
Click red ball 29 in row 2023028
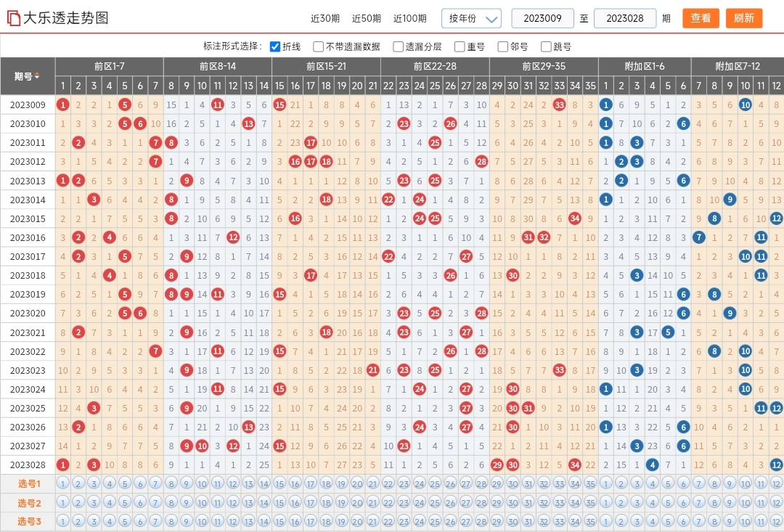(x=497, y=465)
